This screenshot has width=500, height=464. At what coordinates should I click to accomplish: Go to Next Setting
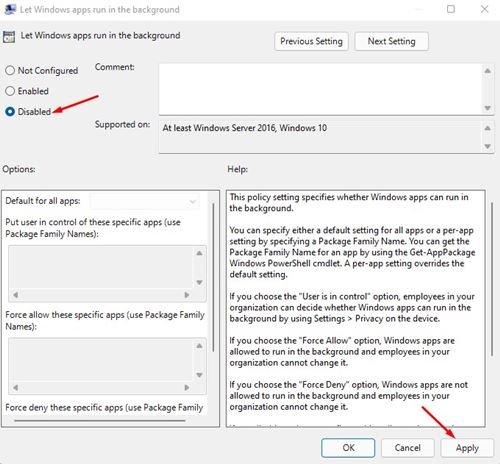coord(391,41)
